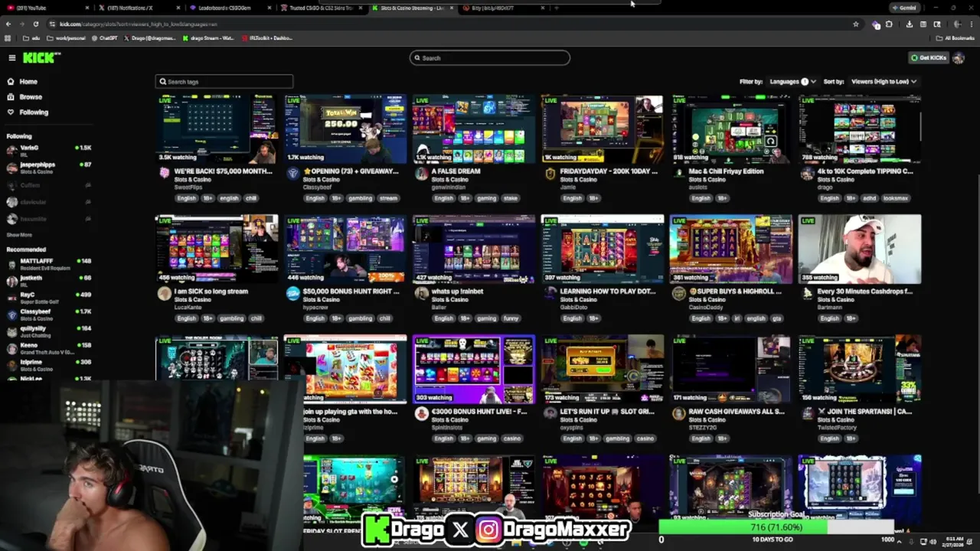Screen dimensions: 980x551
Task: Bookmark this page with the star icon
Action: [x=856, y=24]
